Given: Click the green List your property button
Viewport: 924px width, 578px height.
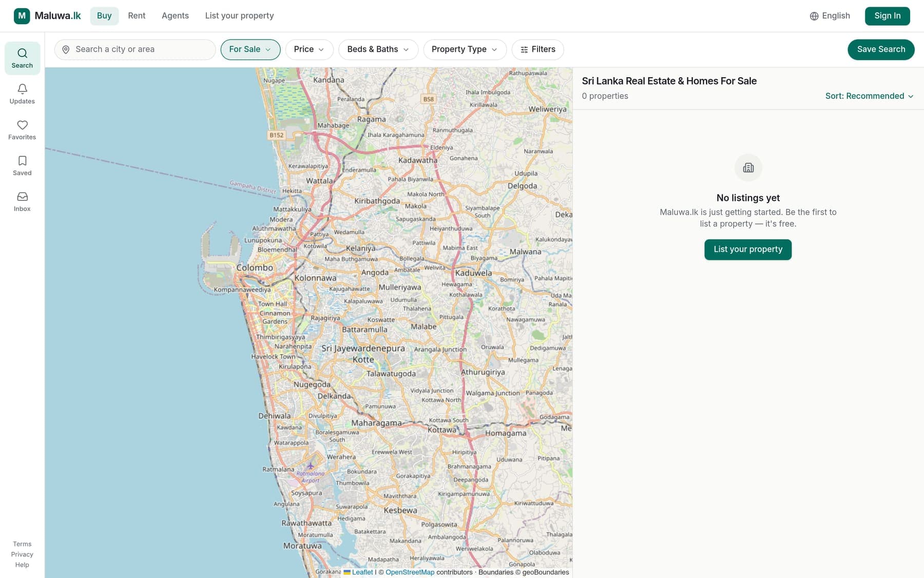Looking at the screenshot, I should coord(748,249).
